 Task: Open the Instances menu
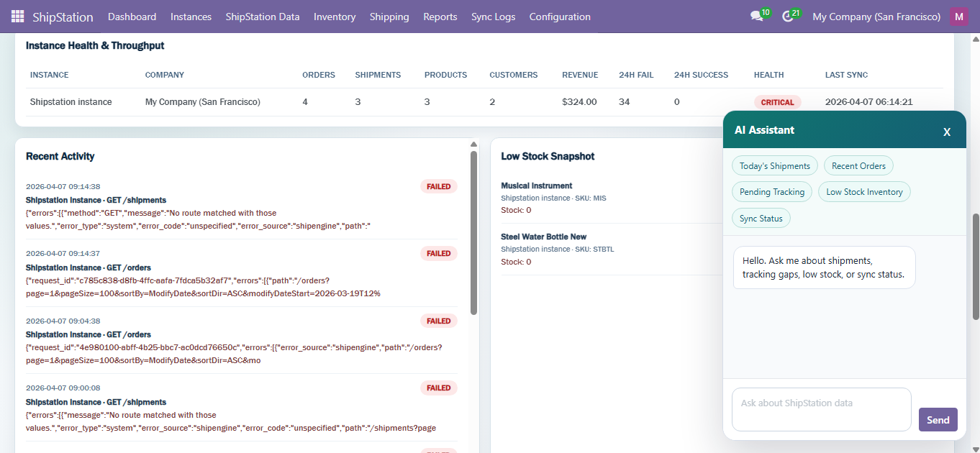191,17
